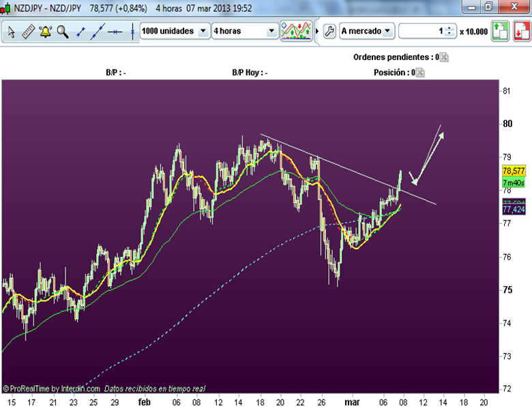Click the mar label on the time axis
Image resolution: width=532 pixels, height=407 pixels.
(352, 402)
